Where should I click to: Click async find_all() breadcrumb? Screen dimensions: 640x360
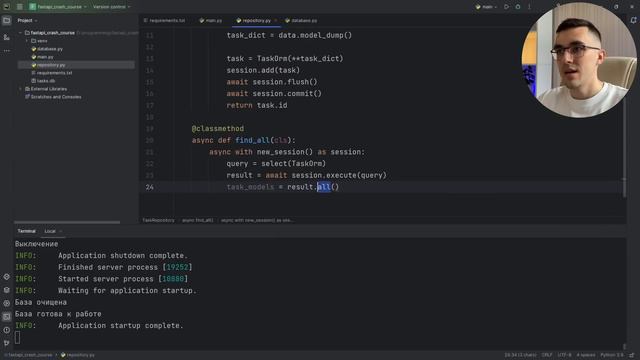pos(198,220)
